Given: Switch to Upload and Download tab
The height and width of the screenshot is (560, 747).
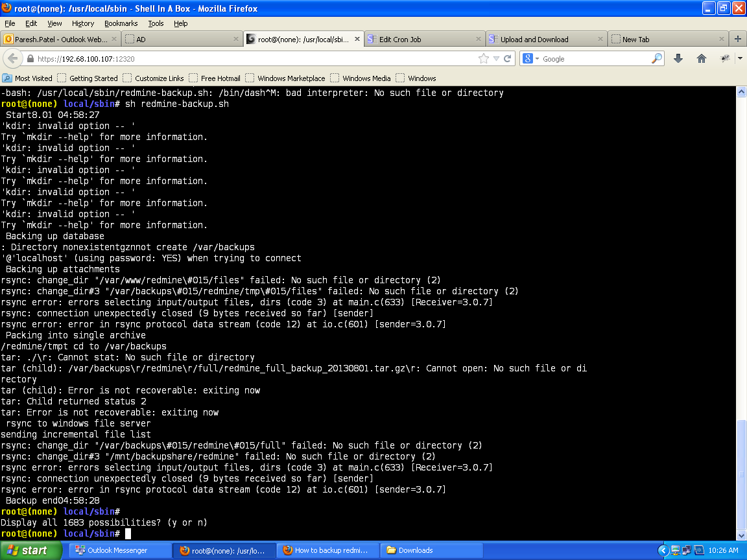Looking at the screenshot, I should click(534, 39).
